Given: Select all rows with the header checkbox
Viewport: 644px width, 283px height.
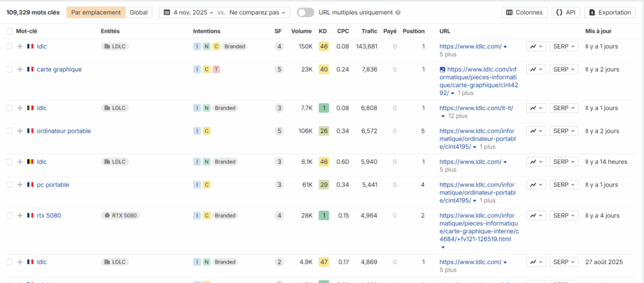Looking at the screenshot, I should click(9, 31).
